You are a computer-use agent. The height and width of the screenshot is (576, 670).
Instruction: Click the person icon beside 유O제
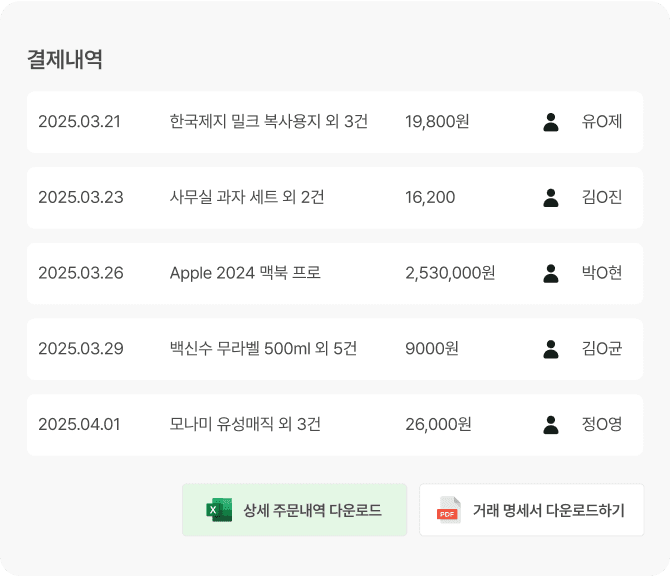point(551,122)
